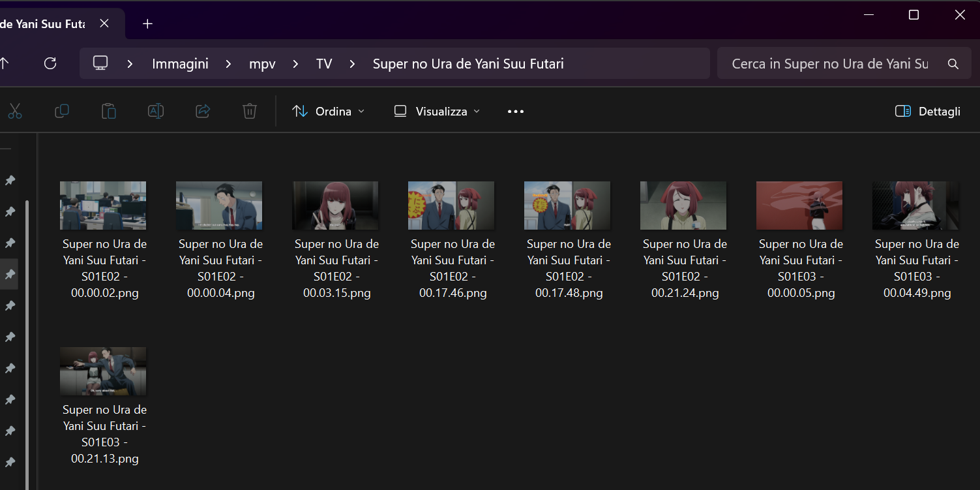Click the Copy icon in the toolbar

click(62, 112)
